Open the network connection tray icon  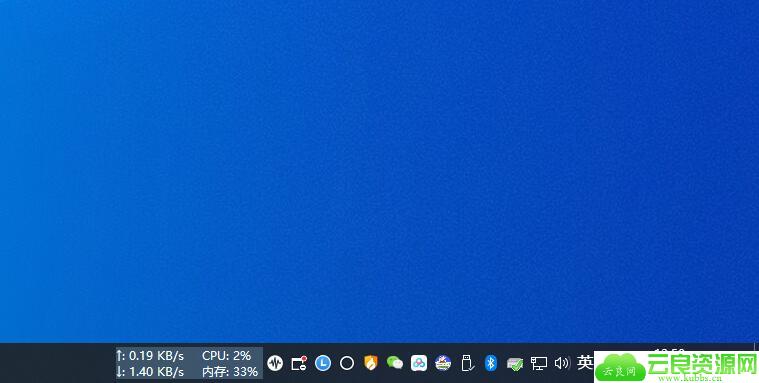tap(539, 363)
